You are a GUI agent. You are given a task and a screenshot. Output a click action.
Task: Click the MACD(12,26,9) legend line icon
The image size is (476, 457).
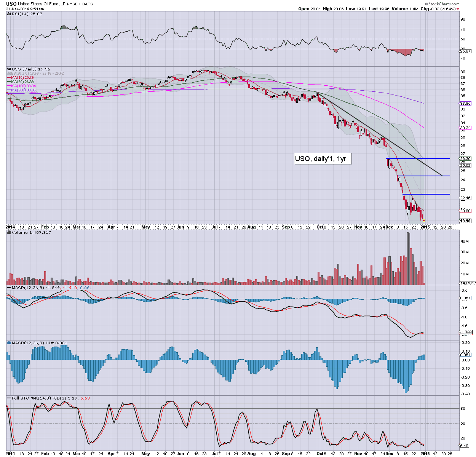(x=9, y=288)
